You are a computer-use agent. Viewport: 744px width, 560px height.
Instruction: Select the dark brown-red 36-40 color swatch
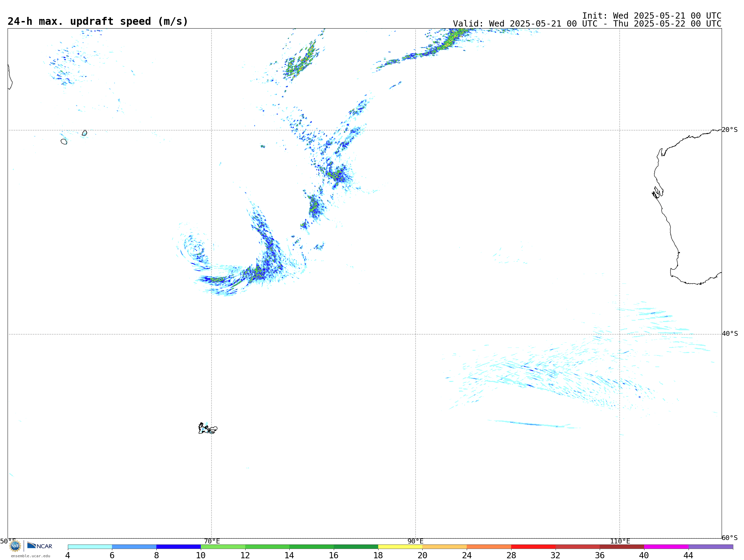click(x=622, y=547)
